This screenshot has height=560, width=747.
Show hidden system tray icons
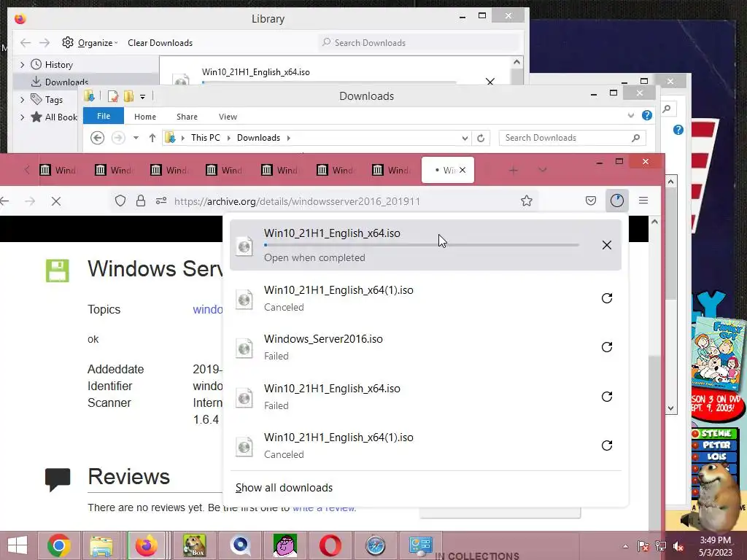pyautogui.click(x=625, y=546)
